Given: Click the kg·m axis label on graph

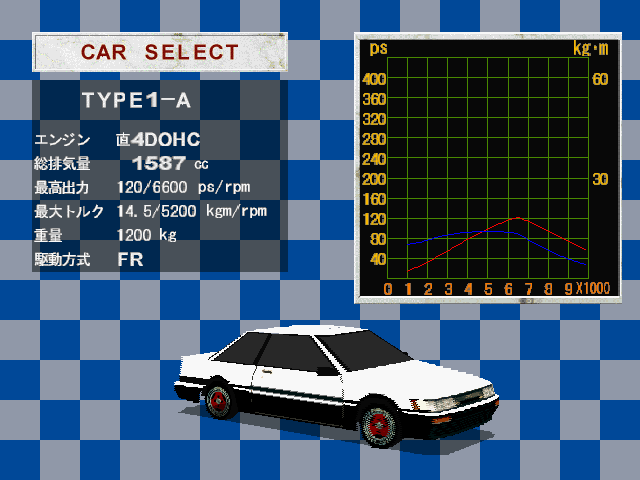Looking at the screenshot, I should [x=590, y=48].
